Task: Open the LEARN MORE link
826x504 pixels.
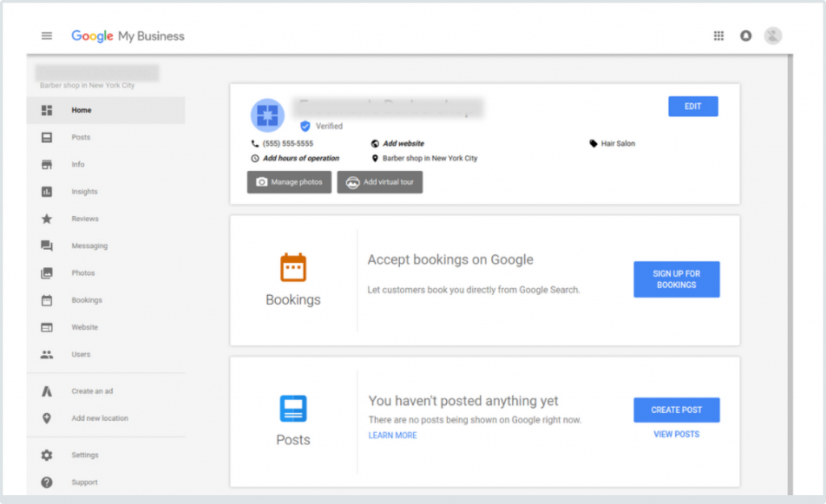Action: pos(393,435)
